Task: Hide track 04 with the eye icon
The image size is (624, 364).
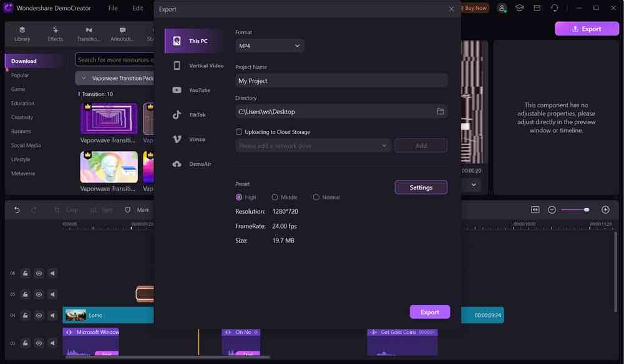Action: click(x=39, y=315)
